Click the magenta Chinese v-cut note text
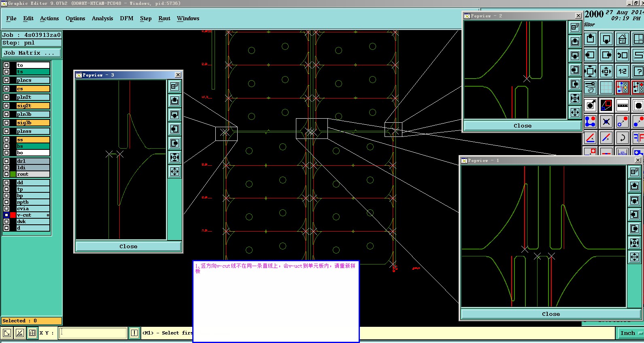Screen dimensions: 644x343 [x=275, y=268]
